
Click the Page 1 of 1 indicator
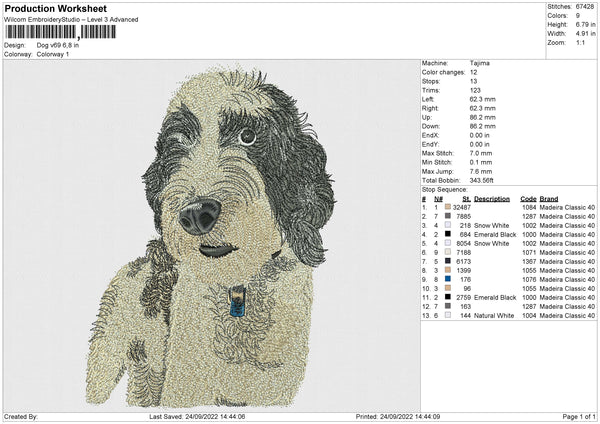pyautogui.click(x=579, y=416)
